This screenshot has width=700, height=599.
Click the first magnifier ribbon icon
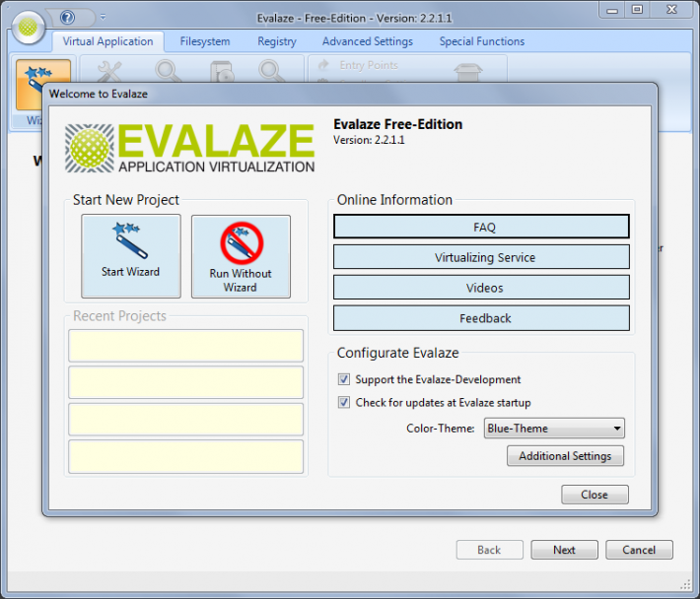click(x=168, y=72)
